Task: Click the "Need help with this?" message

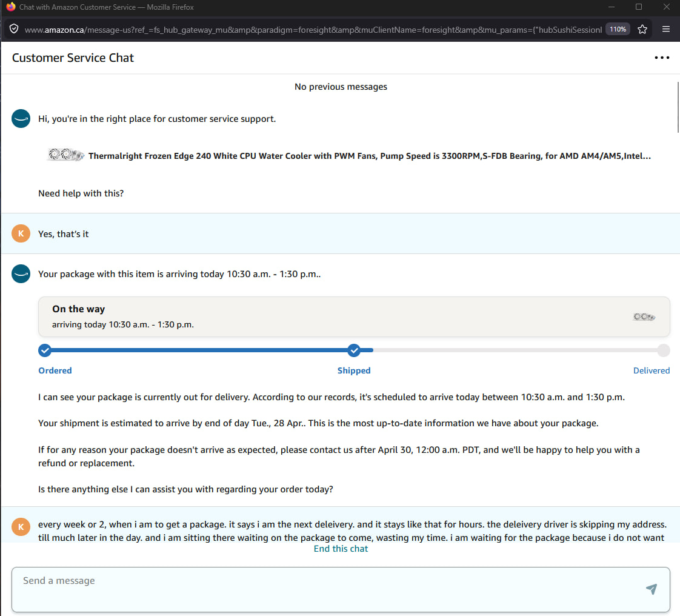Action: click(81, 193)
